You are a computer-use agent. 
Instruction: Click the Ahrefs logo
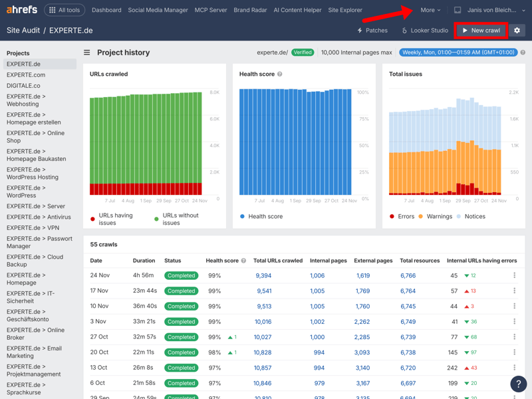(x=22, y=10)
